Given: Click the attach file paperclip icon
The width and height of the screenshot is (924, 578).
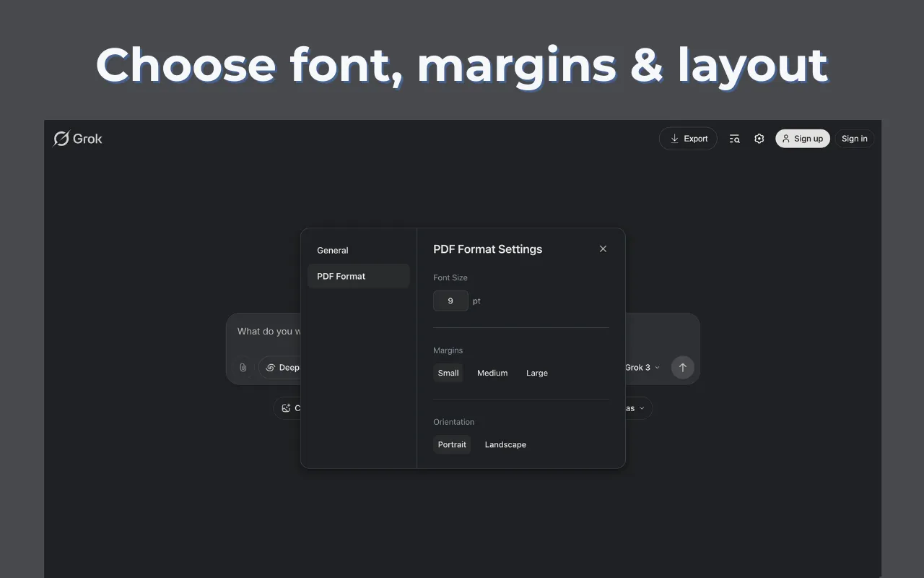Looking at the screenshot, I should click(243, 367).
